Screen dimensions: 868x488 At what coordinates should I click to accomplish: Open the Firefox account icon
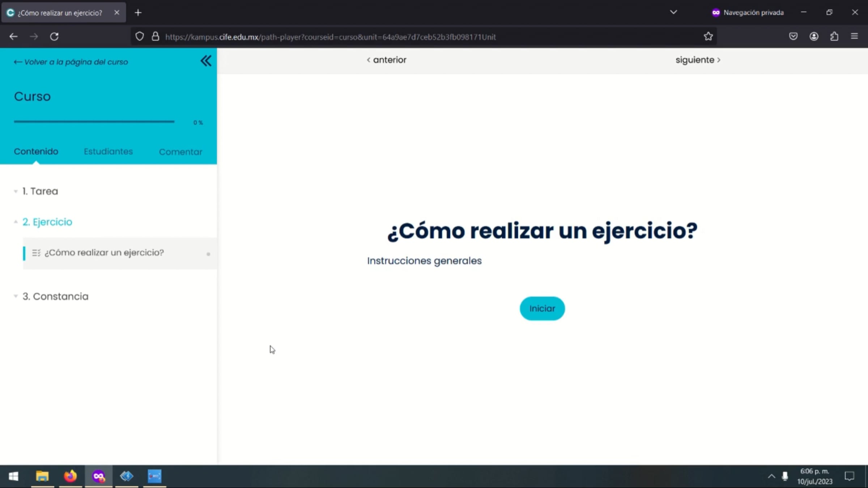click(x=814, y=37)
